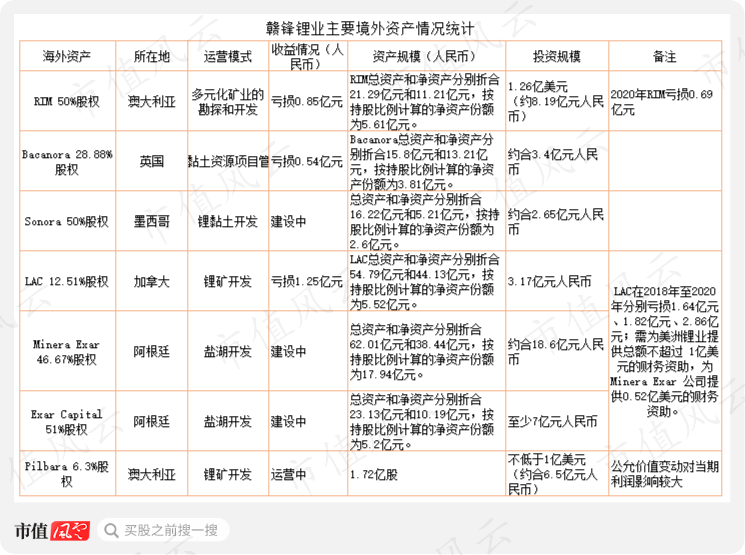The image size is (745, 555).
Task: Select the RIM 50%股权 cell
Action: (x=67, y=101)
